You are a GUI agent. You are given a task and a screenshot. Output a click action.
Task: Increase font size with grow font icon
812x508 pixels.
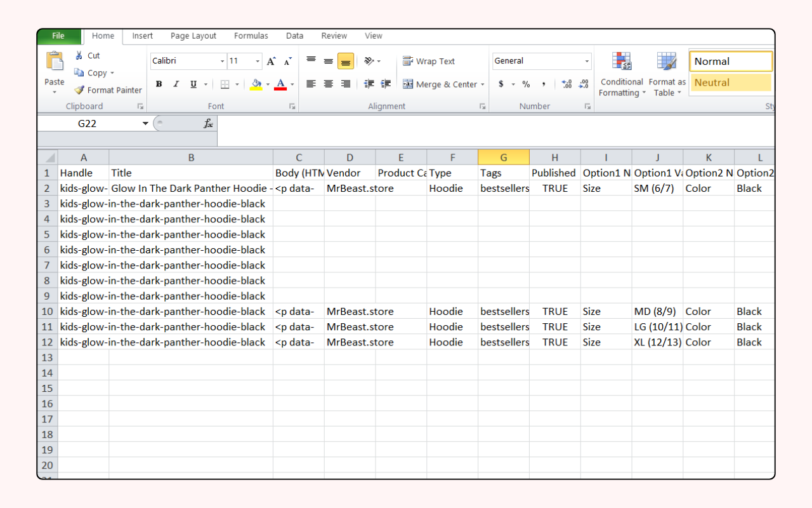tap(272, 61)
